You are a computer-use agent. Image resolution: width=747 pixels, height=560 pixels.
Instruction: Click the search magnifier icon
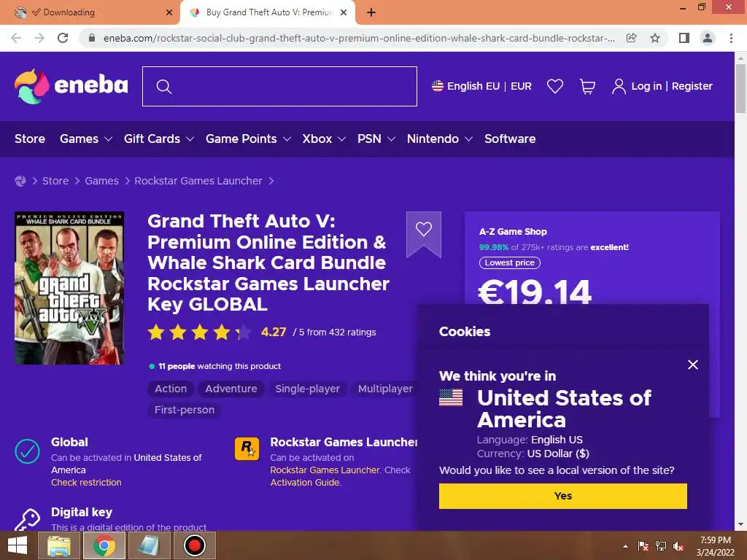point(164,87)
